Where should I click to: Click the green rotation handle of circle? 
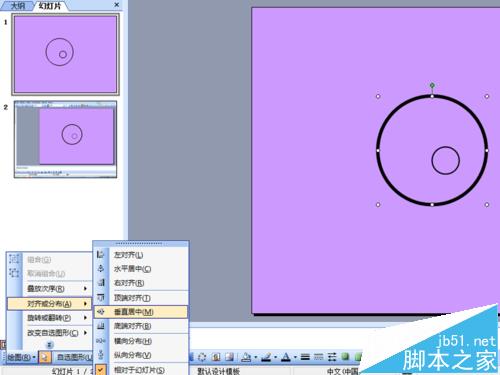(432, 85)
